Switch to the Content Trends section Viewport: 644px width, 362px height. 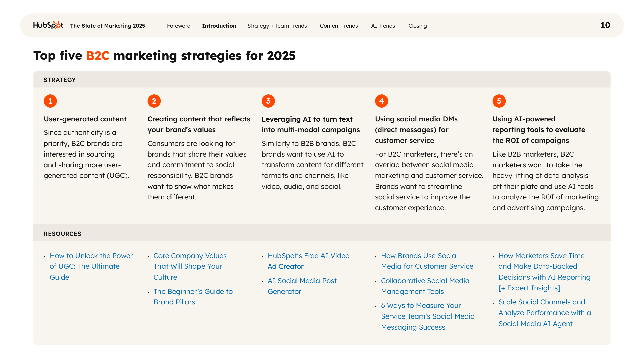click(x=339, y=26)
